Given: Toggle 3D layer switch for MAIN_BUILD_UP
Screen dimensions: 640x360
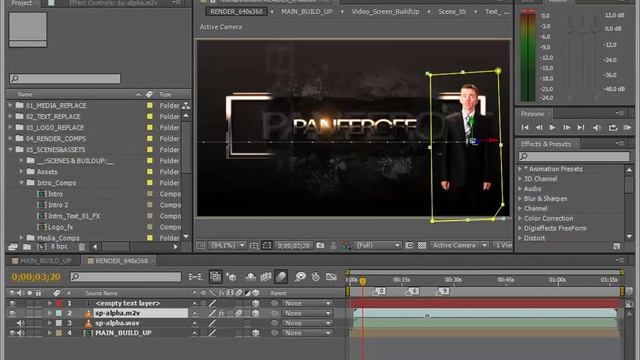Looking at the screenshot, I should click(x=256, y=333).
